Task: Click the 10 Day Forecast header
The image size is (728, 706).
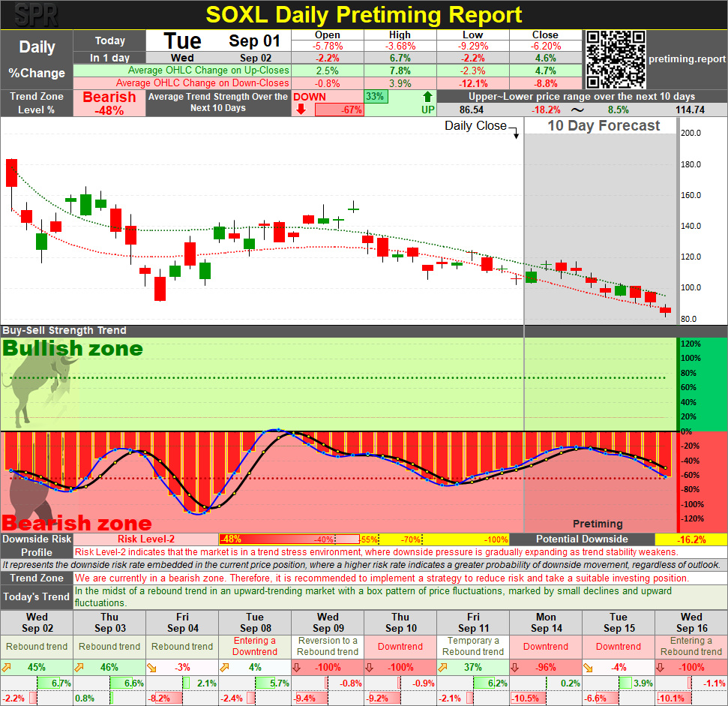Action: pyautogui.click(x=603, y=125)
